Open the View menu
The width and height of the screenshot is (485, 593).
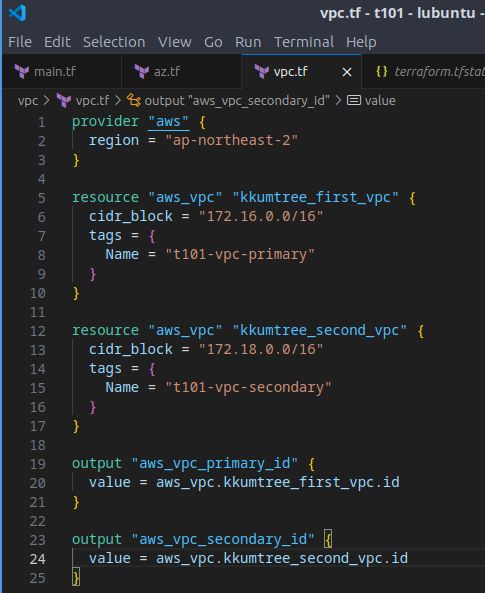tap(175, 42)
